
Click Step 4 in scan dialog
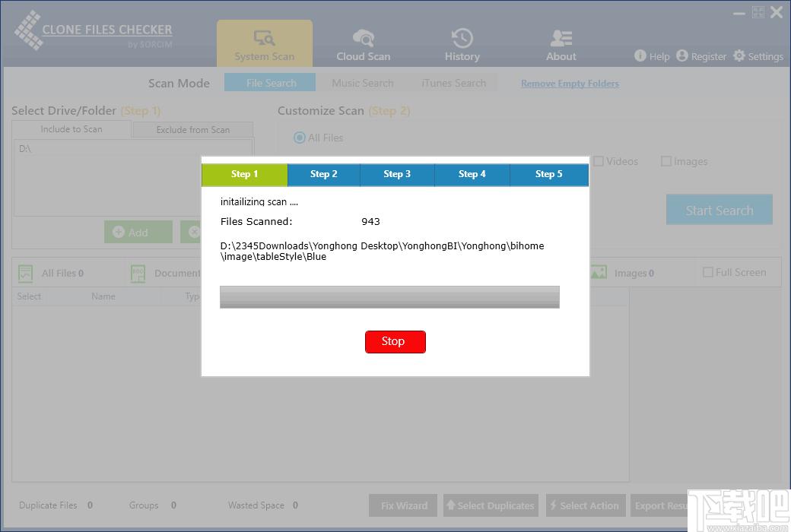click(x=472, y=175)
